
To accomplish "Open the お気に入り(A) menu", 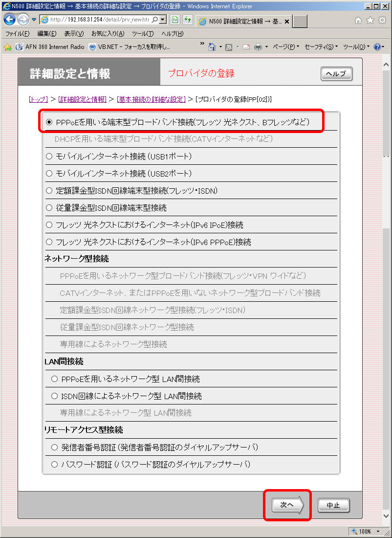I will click(108, 34).
